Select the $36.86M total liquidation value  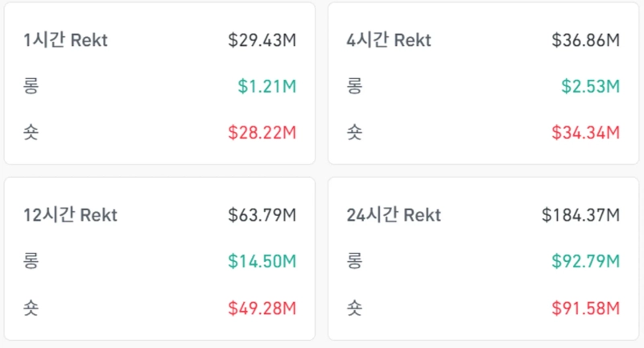point(585,40)
